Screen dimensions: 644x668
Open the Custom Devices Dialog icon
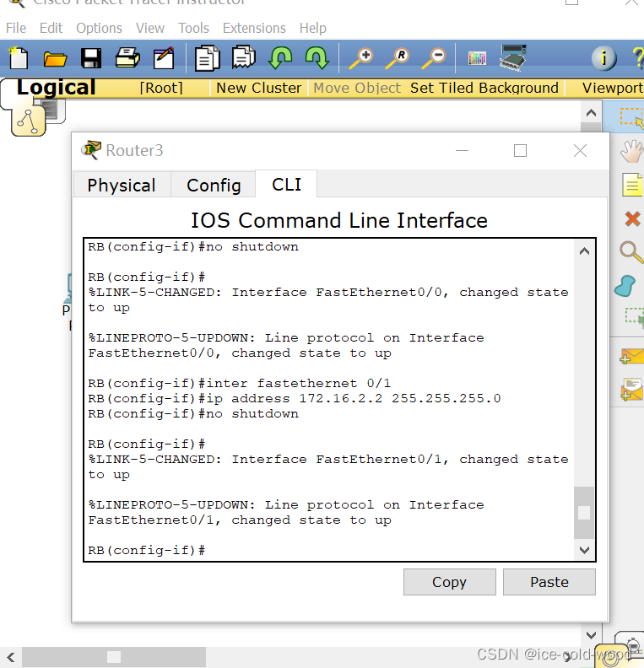513,57
